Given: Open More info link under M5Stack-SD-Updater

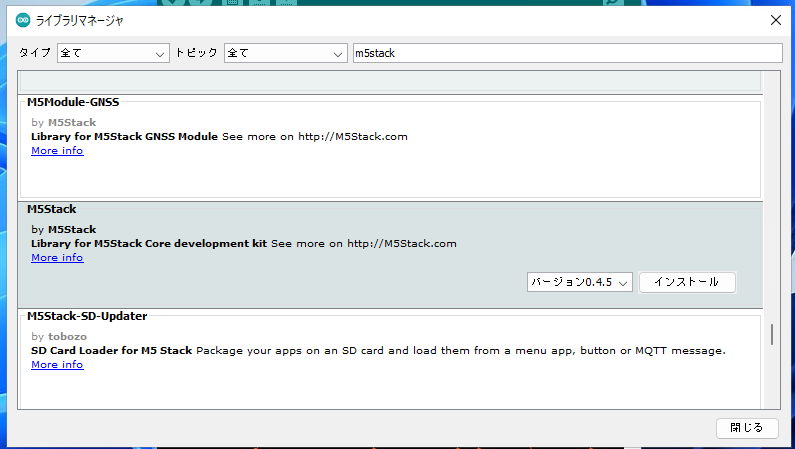Looking at the screenshot, I should click(57, 364).
